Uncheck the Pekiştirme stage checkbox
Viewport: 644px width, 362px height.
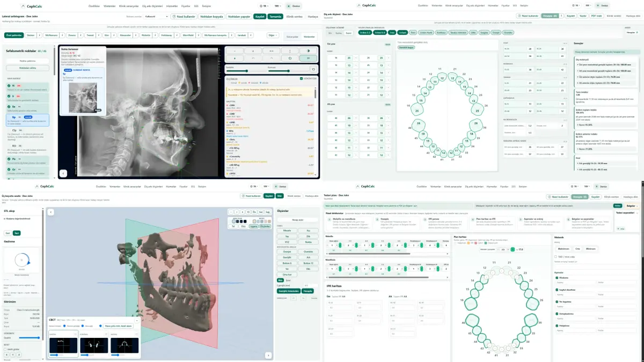pos(556,326)
